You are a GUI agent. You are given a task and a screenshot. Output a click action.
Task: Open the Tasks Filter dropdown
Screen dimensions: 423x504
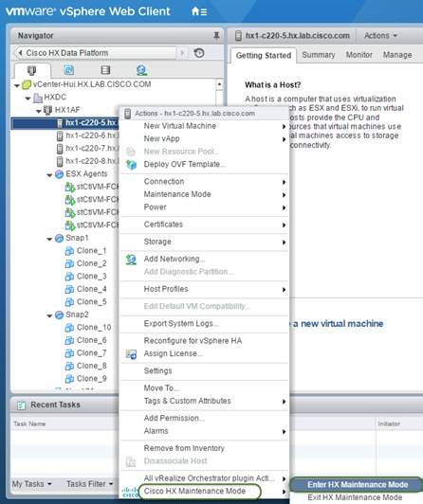pyautogui.click(x=90, y=484)
